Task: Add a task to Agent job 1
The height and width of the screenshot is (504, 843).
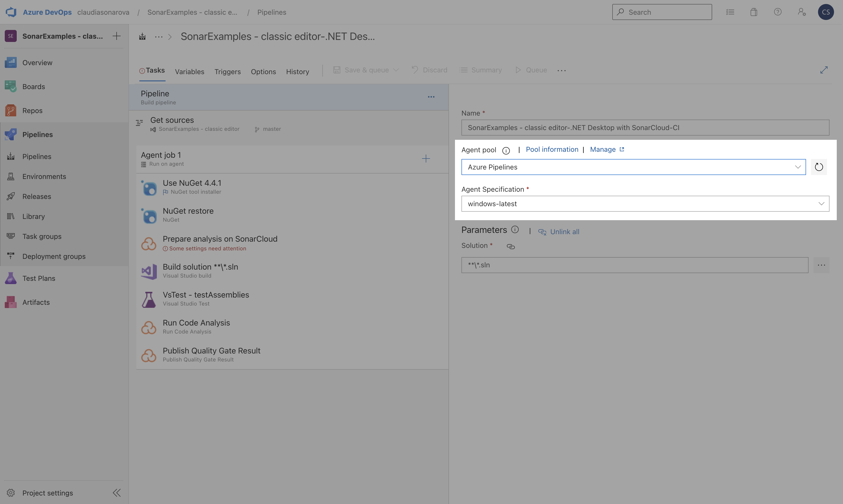Action: (x=425, y=159)
